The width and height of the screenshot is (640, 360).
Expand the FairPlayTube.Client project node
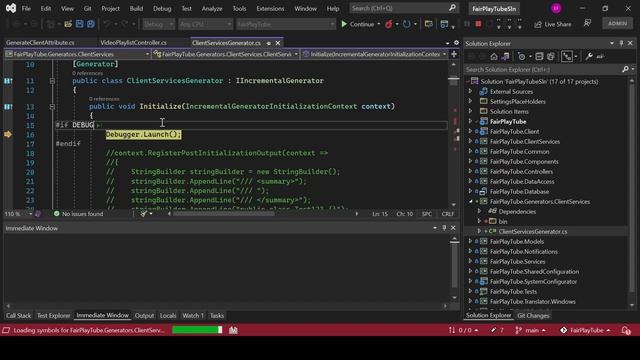[470, 131]
